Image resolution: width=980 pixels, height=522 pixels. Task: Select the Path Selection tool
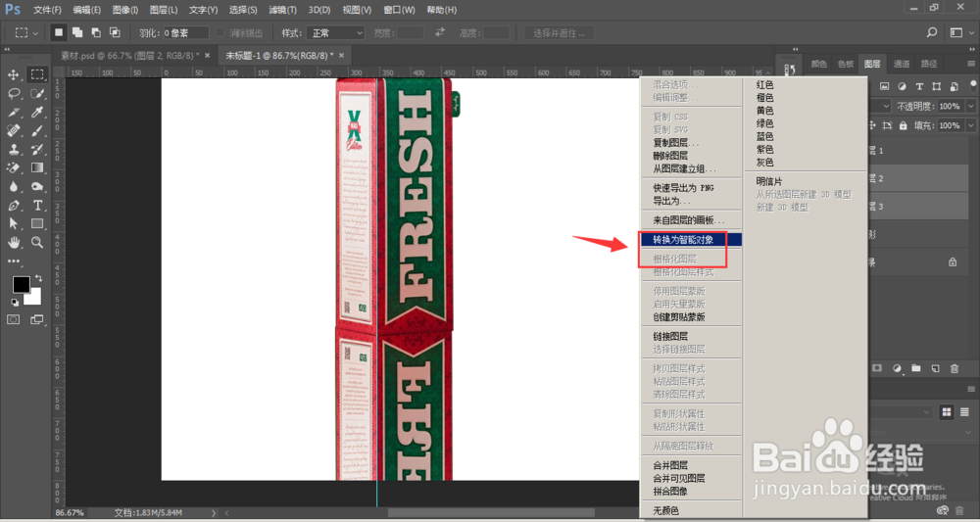pos(13,223)
